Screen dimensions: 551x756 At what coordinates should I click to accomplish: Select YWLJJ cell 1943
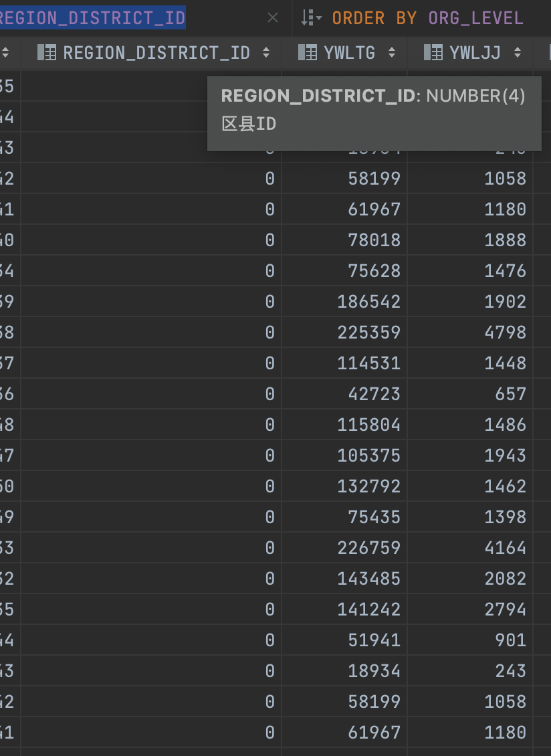pyautogui.click(x=470, y=455)
